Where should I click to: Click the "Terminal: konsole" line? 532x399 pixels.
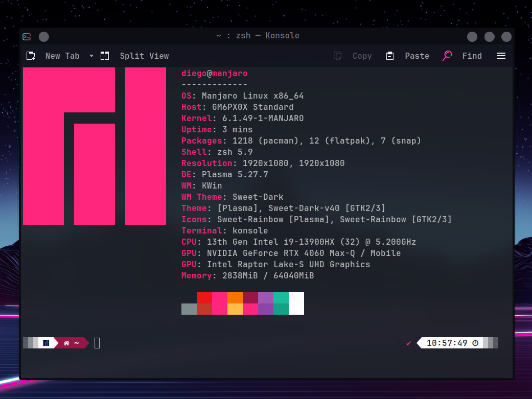[x=225, y=230]
